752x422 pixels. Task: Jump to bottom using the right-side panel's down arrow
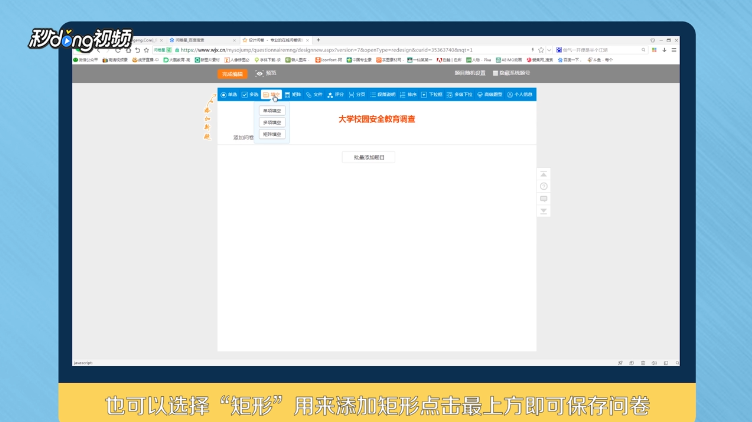tap(543, 211)
